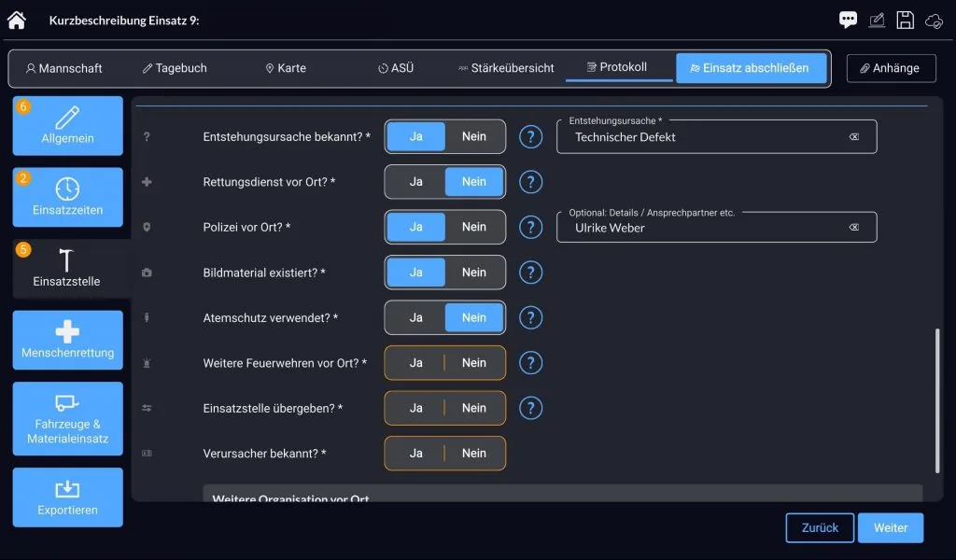The width and height of the screenshot is (956, 560).
Task: Click the Einsatz abschließen button
Action: click(751, 68)
